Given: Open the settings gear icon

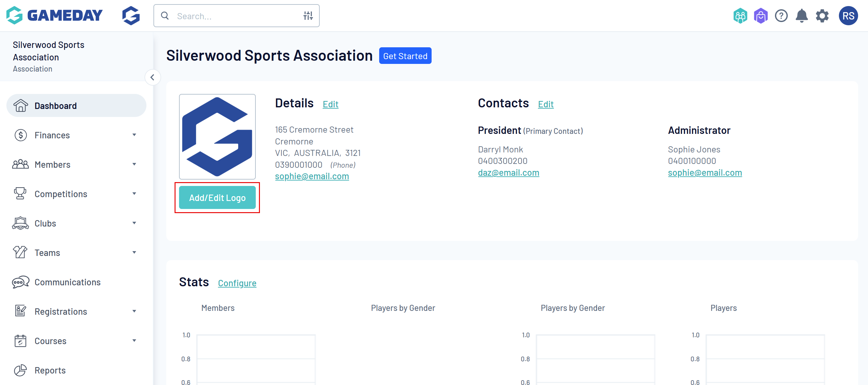Looking at the screenshot, I should pyautogui.click(x=822, y=16).
